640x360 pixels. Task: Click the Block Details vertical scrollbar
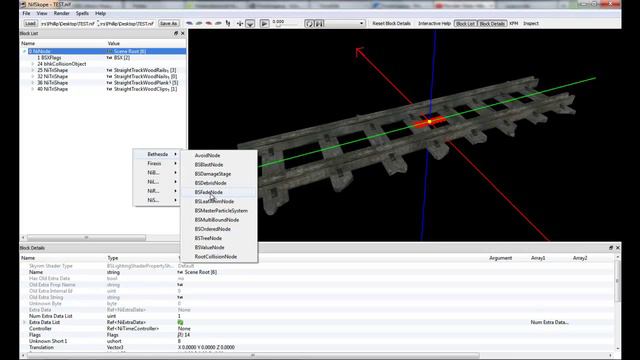[x=618, y=281]
